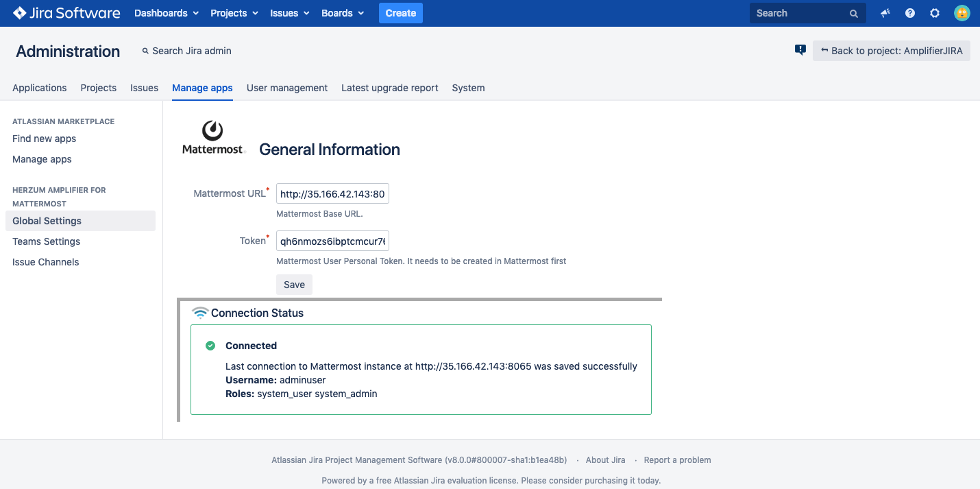Open the user profile avatar
980x489 pixels.
pos(961,13)
